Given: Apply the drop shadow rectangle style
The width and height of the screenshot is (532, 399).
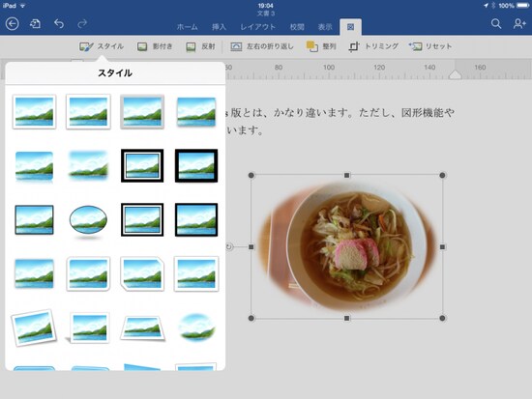Looking at the screenshot, I should (196, 112).
